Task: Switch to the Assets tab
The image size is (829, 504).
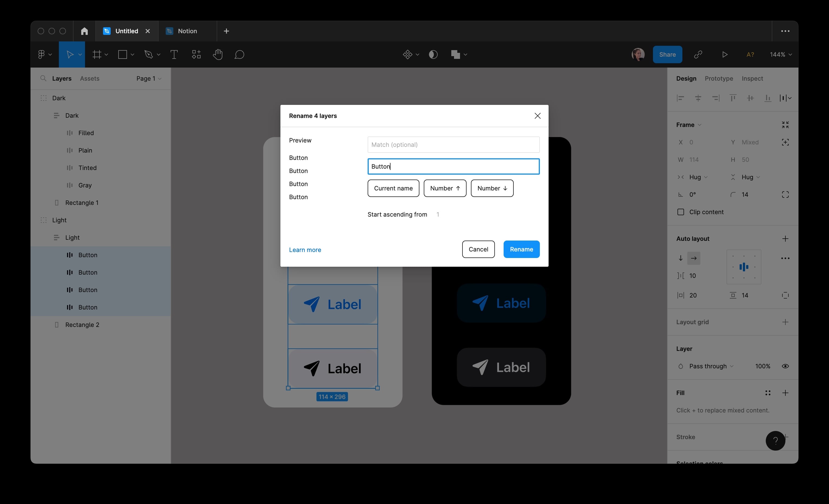Action: (x=89, y=78)
